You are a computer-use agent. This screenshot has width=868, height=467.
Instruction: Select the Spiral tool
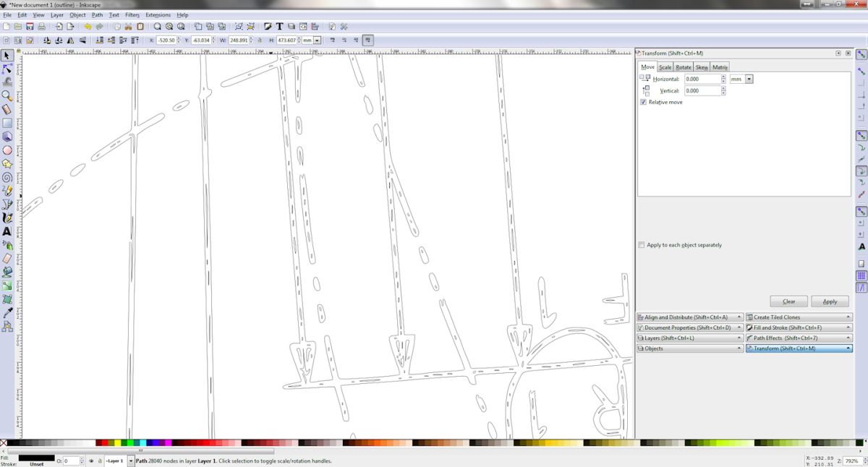coord(7,177)
